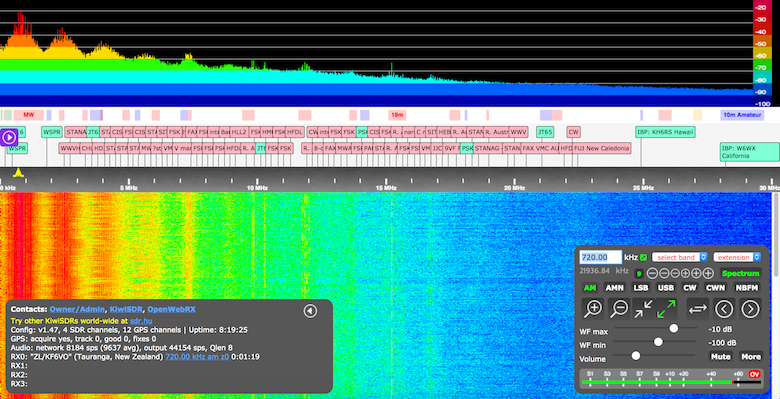
Task: Select NBFM demodulation mode
Action: (747, 288)
